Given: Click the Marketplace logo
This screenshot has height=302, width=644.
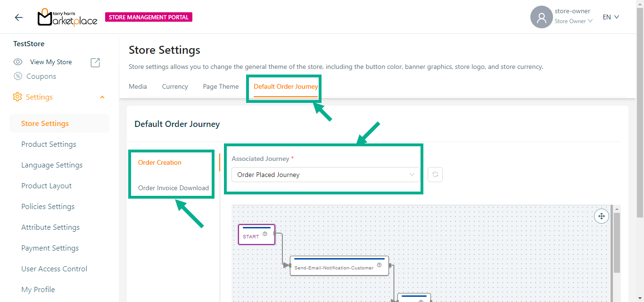Looking at the screenshot, I should 67,17.
